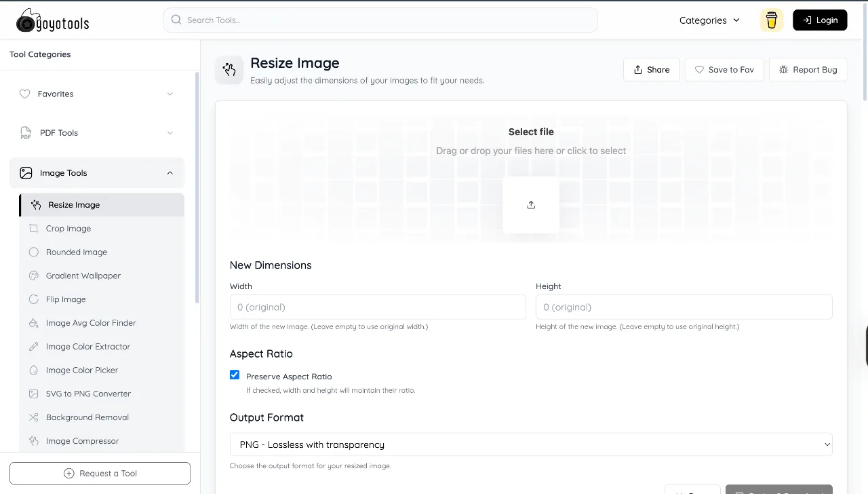Click the coffee cup donate icon
Viewport: 868px width, 494px height.
point(772,20)
